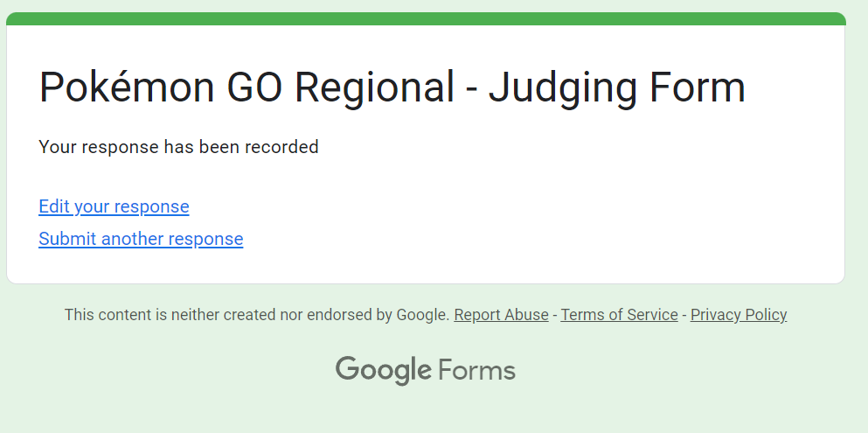Click the word 'Pokémon' in the title

tap(127, 88)
